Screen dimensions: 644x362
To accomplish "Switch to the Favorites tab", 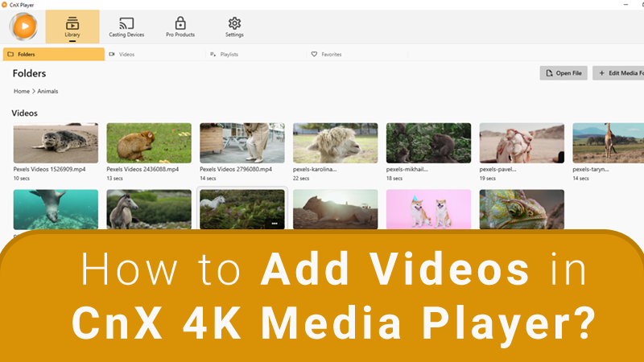I will pyautogui.click(x=357, y=54).
